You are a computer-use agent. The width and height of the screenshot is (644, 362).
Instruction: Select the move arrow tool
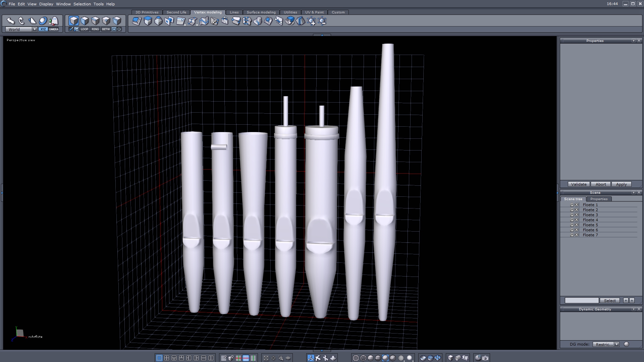(x=10, y=21)
